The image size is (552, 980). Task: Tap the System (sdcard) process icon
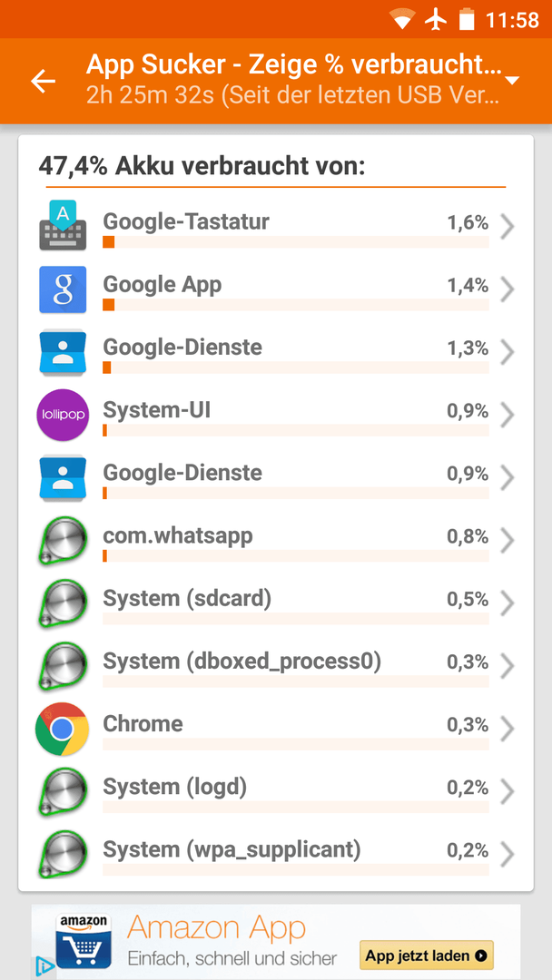(63, 603)
